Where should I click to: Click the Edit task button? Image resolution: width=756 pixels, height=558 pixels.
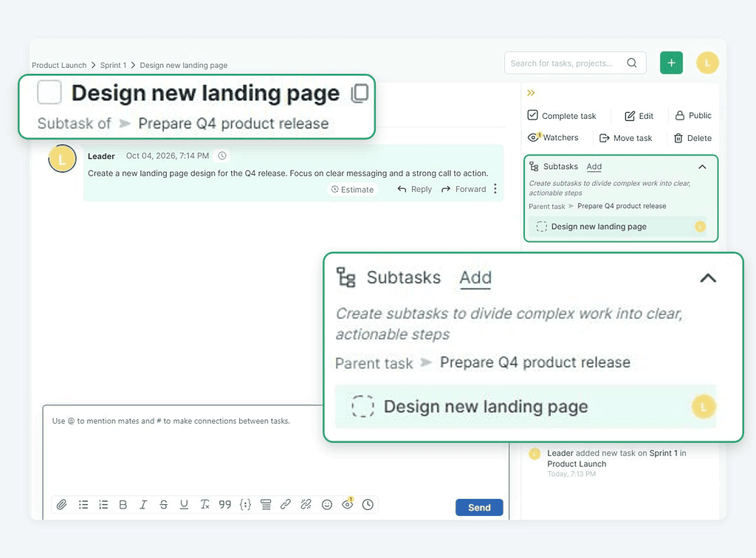coord(639,116)
